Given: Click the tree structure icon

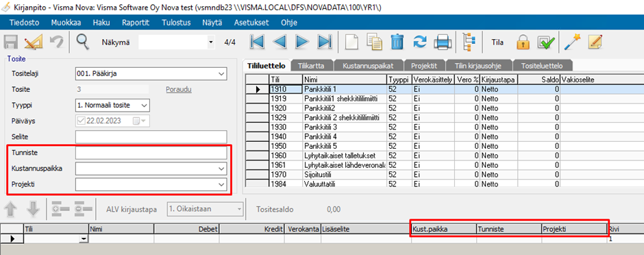Looking at the screenshot, I should coord(469,42).
